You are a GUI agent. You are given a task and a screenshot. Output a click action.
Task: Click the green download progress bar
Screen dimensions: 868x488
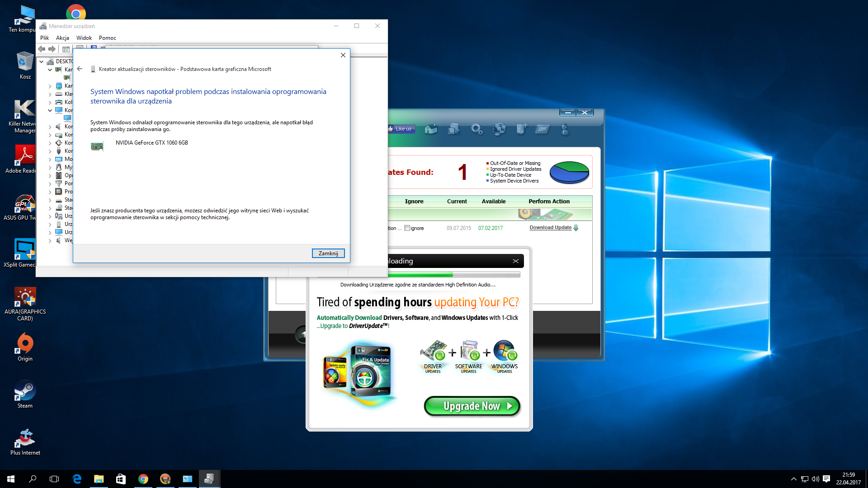(420, 275)
